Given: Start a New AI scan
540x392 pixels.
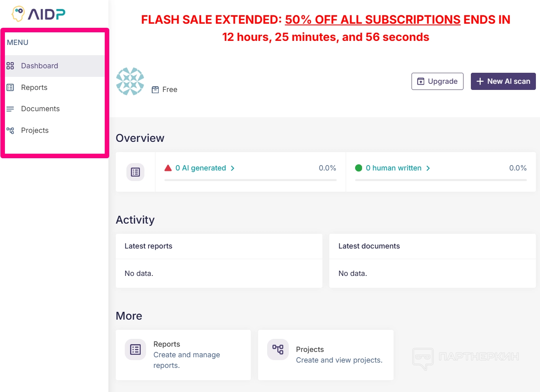Looking at the screenshot, I should point(503,81).
